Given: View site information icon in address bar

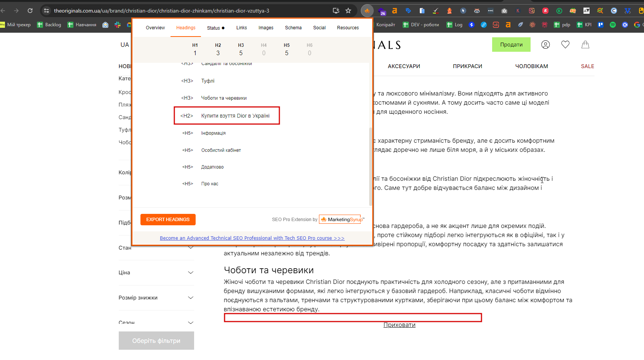Looking at the screenshot, I should (46, 11).
